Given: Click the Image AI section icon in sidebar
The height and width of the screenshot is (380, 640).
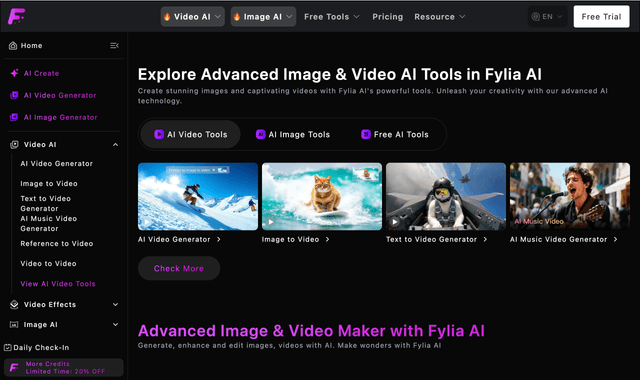Looking at the screenshot, I should 14,324.
